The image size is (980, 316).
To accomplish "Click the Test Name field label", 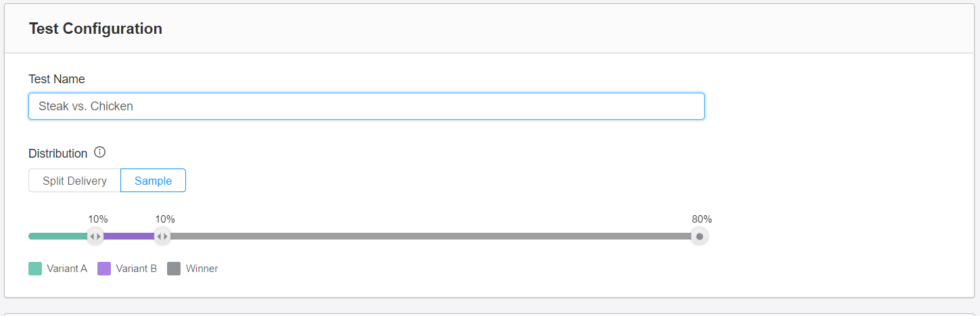I will coord(57,79).
